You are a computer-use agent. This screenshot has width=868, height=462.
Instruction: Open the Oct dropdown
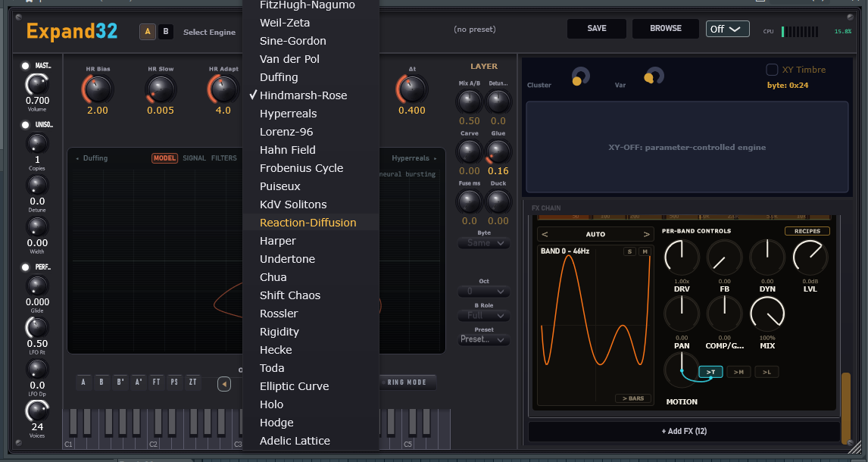tap(484, 291)
